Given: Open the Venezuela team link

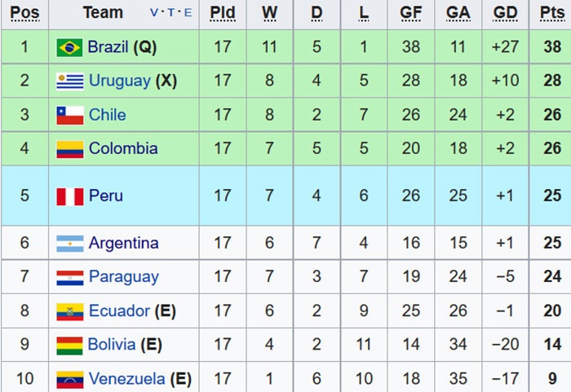Looking at the screenshot, I should 126,380.
